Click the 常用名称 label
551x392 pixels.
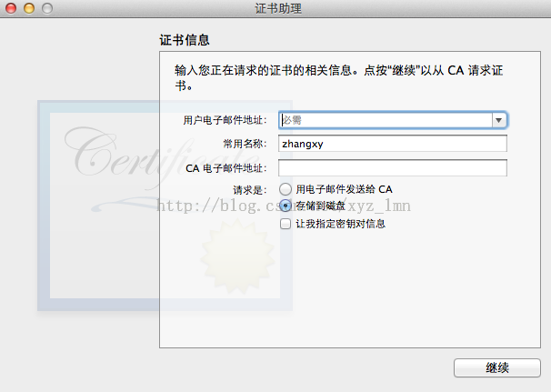coord(245,144)
